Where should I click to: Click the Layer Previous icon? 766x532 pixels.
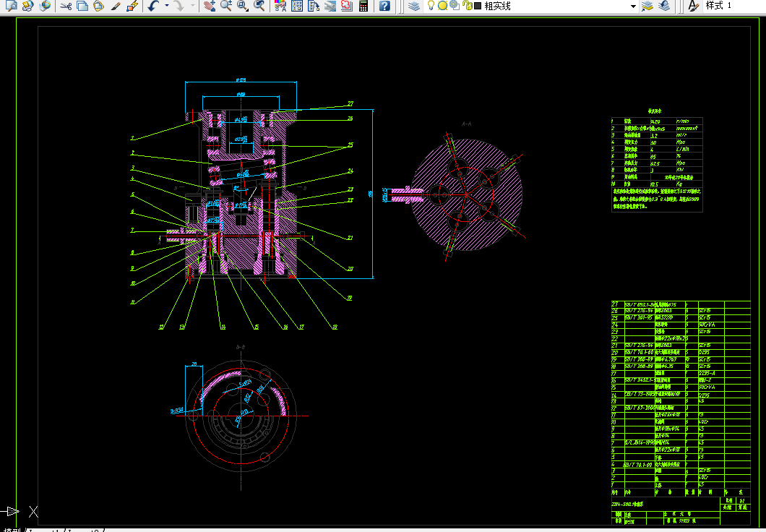[664, 6]
